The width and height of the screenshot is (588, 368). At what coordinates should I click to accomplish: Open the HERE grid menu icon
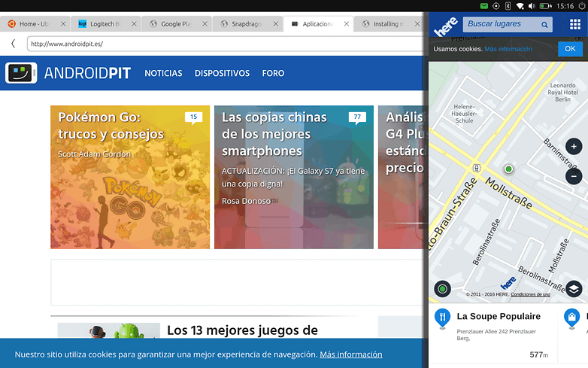[575, 24]
